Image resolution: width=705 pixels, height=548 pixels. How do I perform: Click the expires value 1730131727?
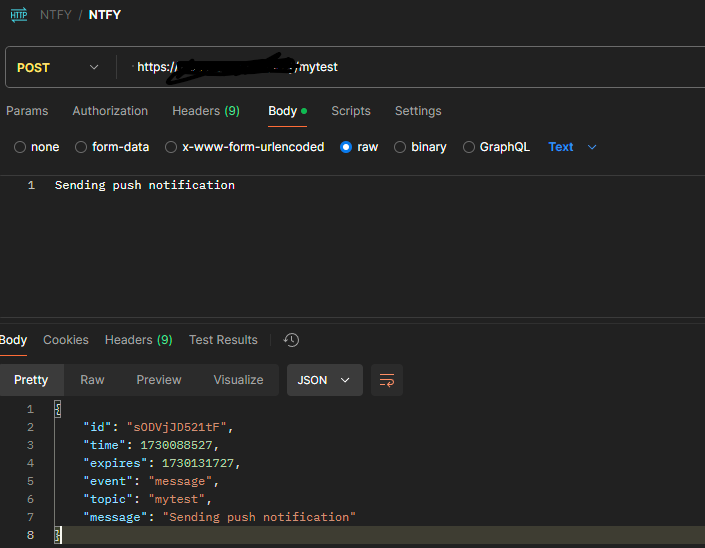(198, 463)
